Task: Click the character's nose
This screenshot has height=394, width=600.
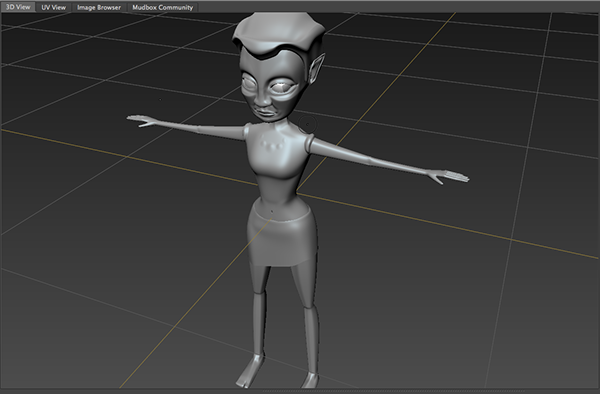Action: point(262,99)
